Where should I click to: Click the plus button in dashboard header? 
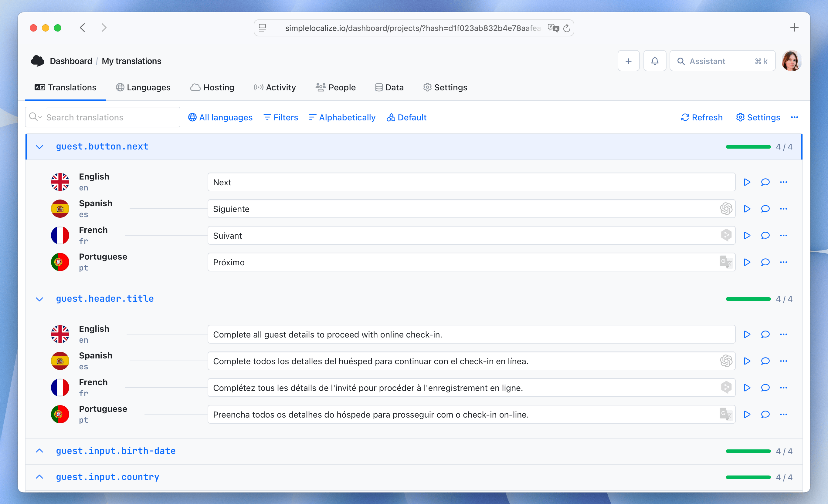[x=628, y=61]
